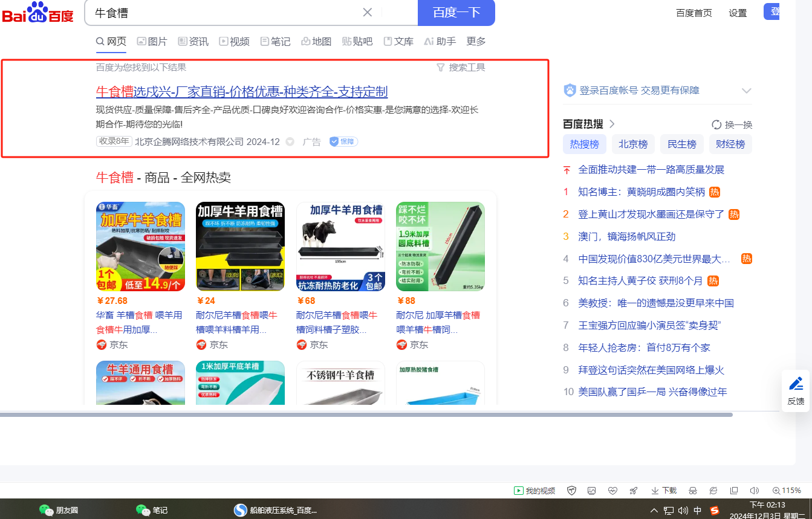The height and width of the screenshot is (519, 812).
Task: Open 设置 in the top bar
Action: 738,13
